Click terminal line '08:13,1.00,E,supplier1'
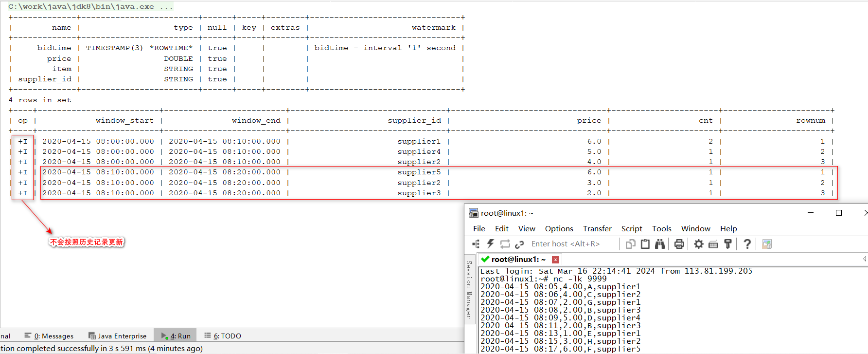This screenshot has width=868, height=354. 561,334
